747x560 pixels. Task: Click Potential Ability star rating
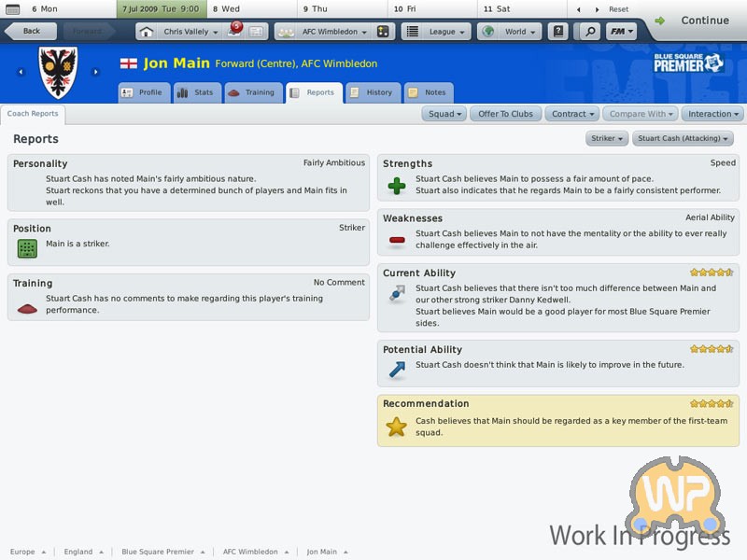pos(712,349)
